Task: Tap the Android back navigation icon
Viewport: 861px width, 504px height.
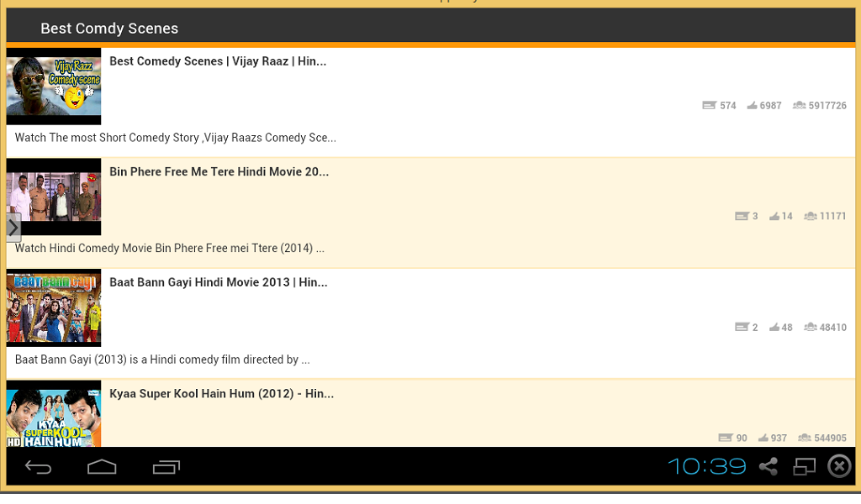Action: (x=39, y=467)
